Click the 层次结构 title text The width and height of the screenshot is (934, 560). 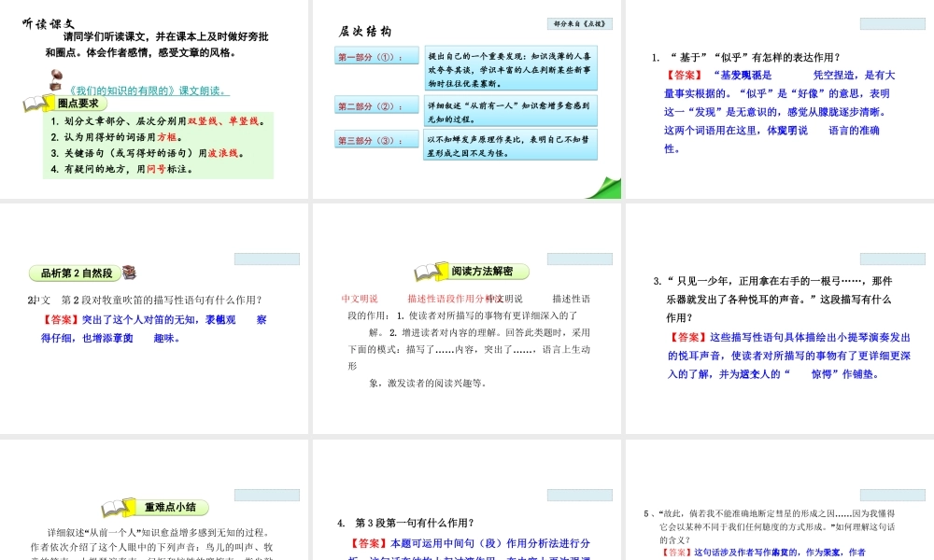click(x=365, y=31)
